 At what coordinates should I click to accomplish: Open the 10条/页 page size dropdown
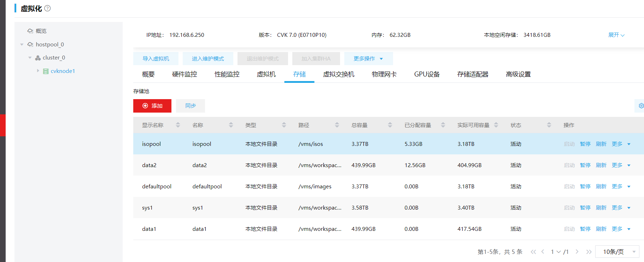617,252
